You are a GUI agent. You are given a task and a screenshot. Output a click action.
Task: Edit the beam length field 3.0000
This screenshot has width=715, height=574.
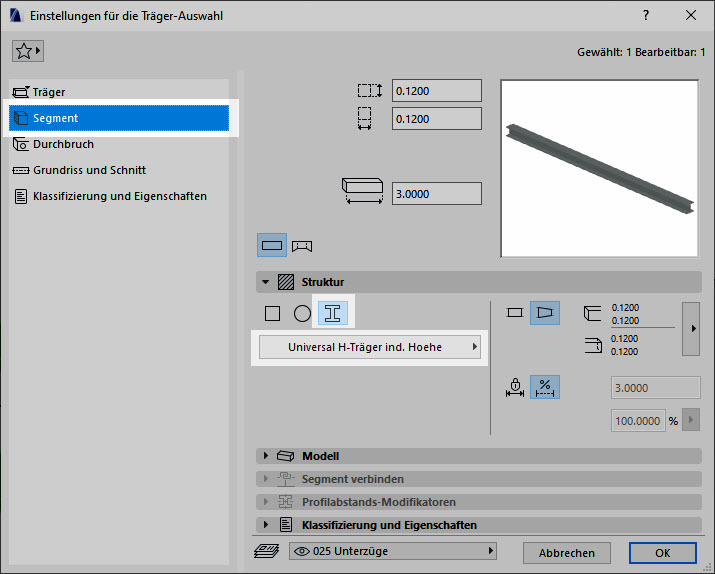coord(436,194)
